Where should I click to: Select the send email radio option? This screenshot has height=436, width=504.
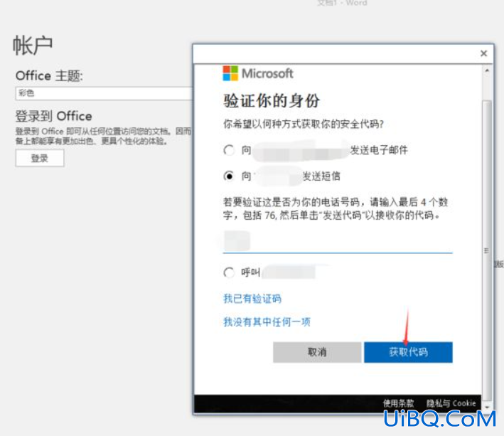(229, 150)
